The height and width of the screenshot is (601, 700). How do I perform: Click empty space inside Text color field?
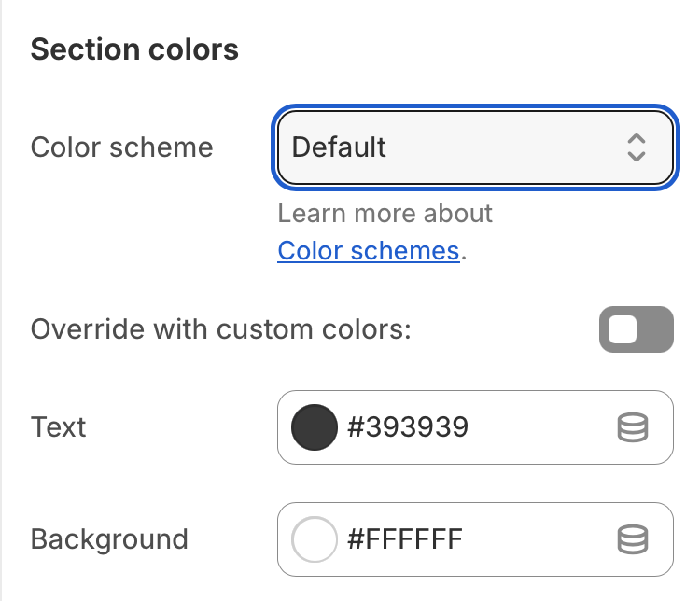pos(540,427)
